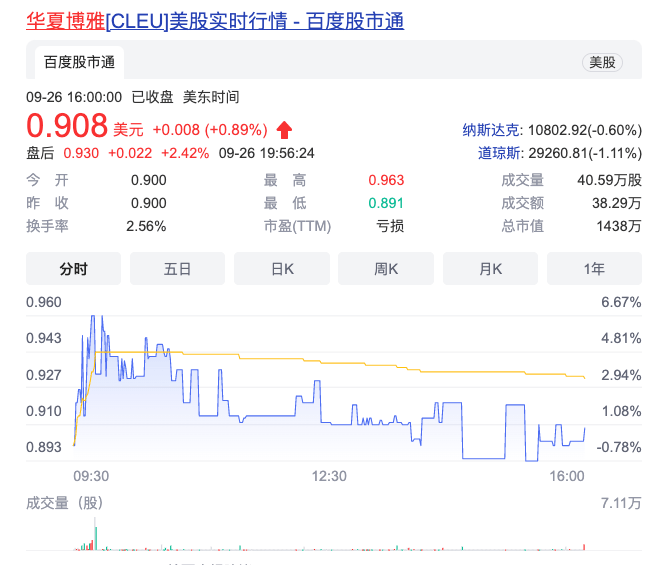Click the change value +0.008 (+0.89%)
The image size is (656, 565).
tap(210, 130)
